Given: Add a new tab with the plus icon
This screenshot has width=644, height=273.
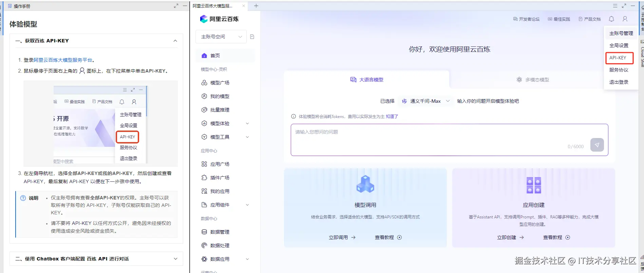Looking at the screenshot, I should [x=256, y=6].
